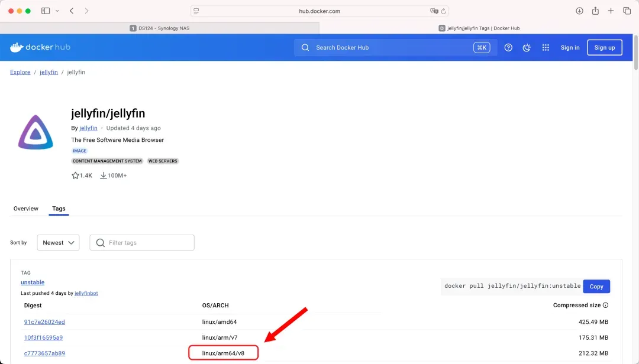
Task: Open the unstable tag link
Action: click(x=33, y=282)
